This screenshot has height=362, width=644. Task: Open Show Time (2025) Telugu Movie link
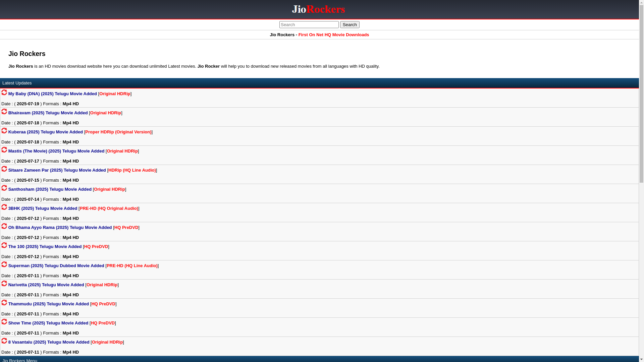click(x=48, y=323)
